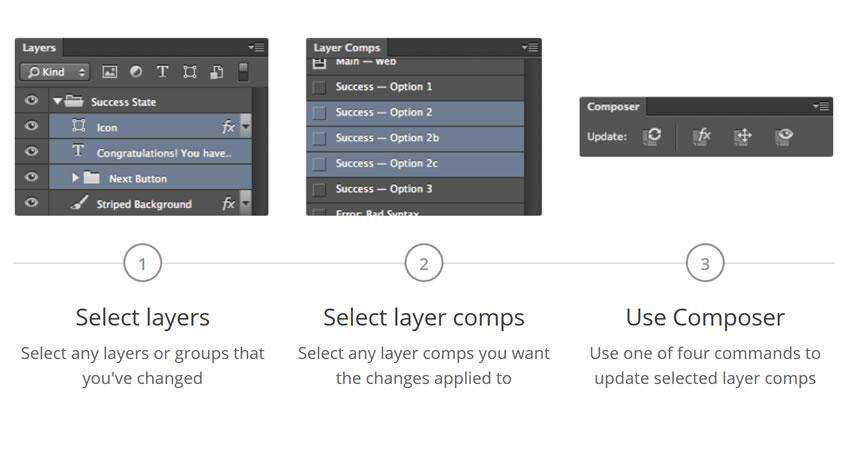Click Composer's update position icon
Viewport: 850px width, 450px height.
[742, 136]
